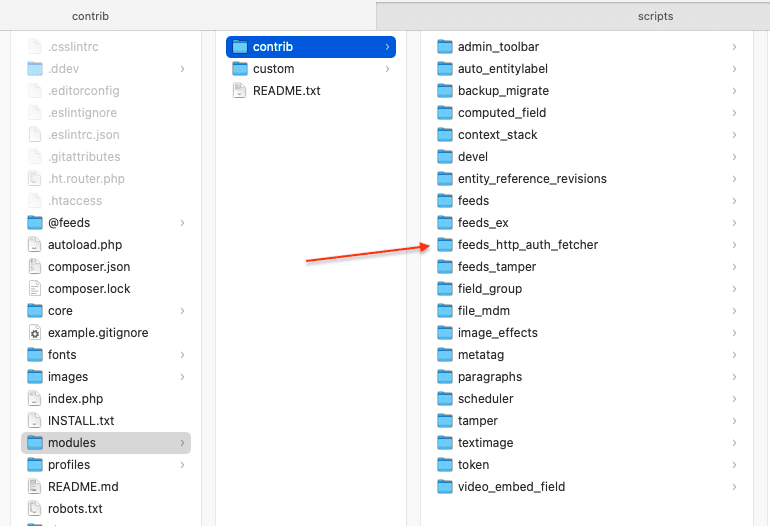Click the example.gitignore file icon
The height and width of the screenshot is (526, 770).
[x=35, y=333]
